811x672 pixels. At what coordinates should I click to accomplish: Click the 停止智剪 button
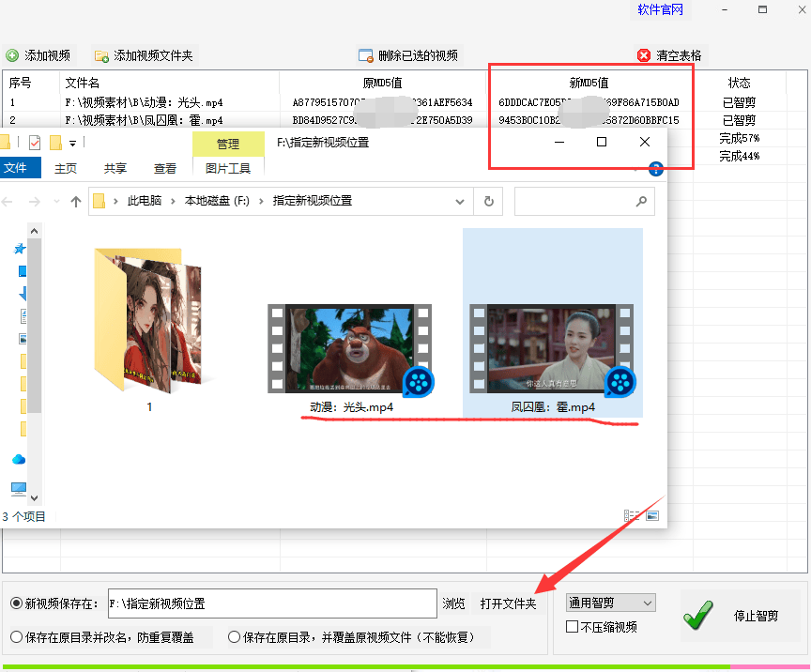(740, 616)
